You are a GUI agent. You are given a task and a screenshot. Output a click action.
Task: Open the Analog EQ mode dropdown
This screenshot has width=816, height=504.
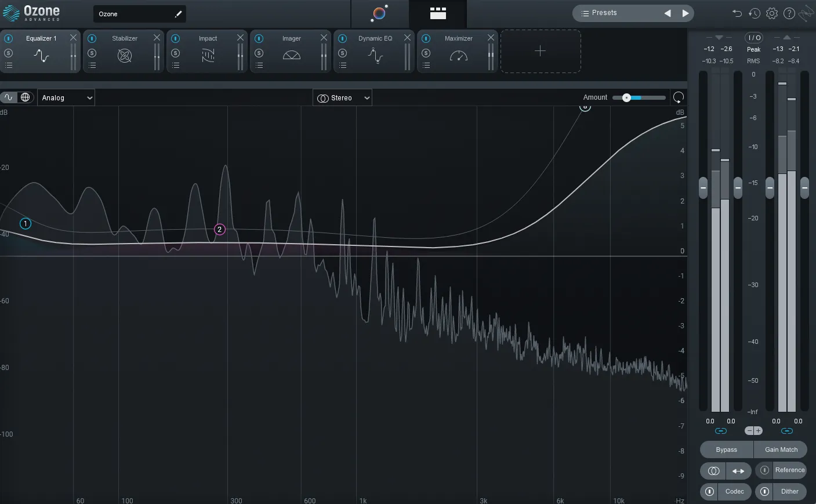point(66,97)
